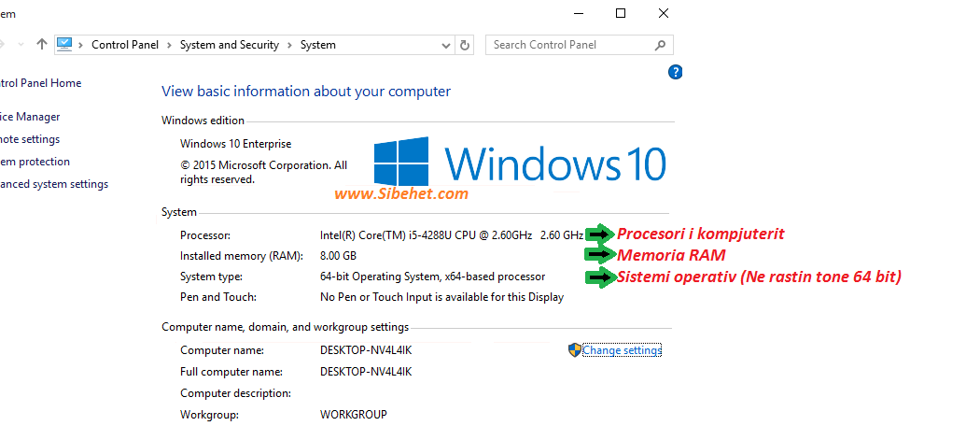Go to Control Panel breadcrumb

click(x=125, y=45)
